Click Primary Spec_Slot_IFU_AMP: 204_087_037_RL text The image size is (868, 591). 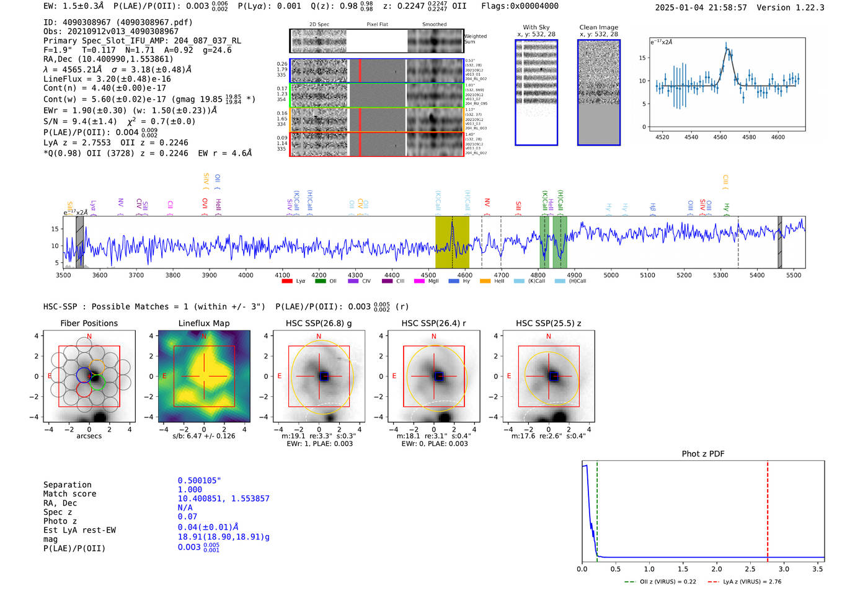tap(142, 40)
